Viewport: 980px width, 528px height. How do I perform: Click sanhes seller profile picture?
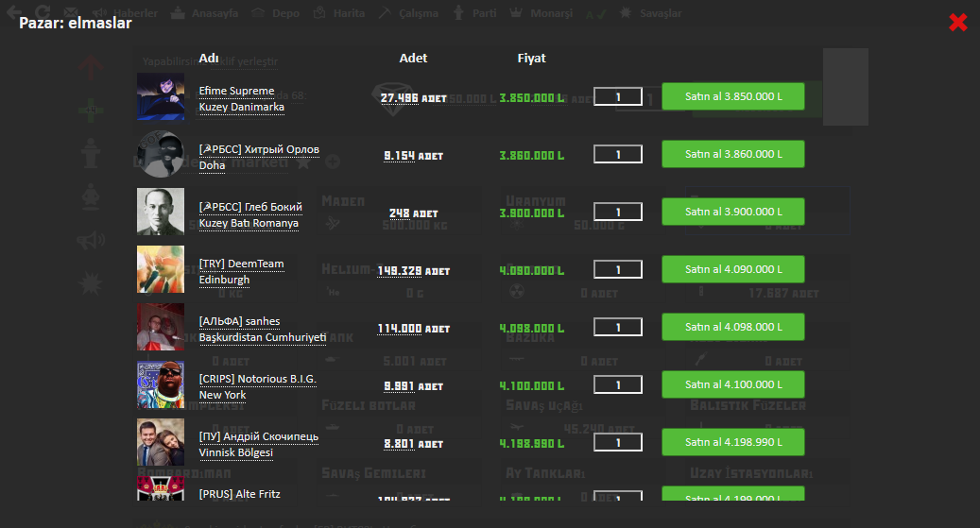[x=161, y=327]
